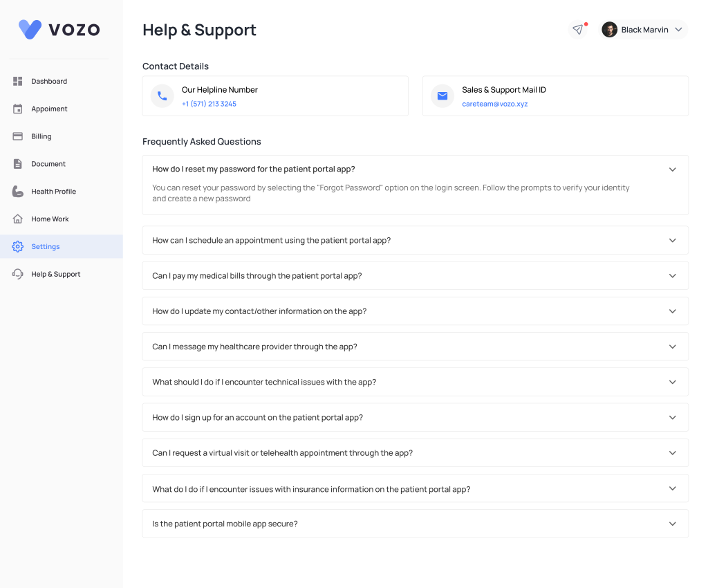Click the Appoiment calendar icon
This screenshot has height=588, width=708.
coord(18,109)
